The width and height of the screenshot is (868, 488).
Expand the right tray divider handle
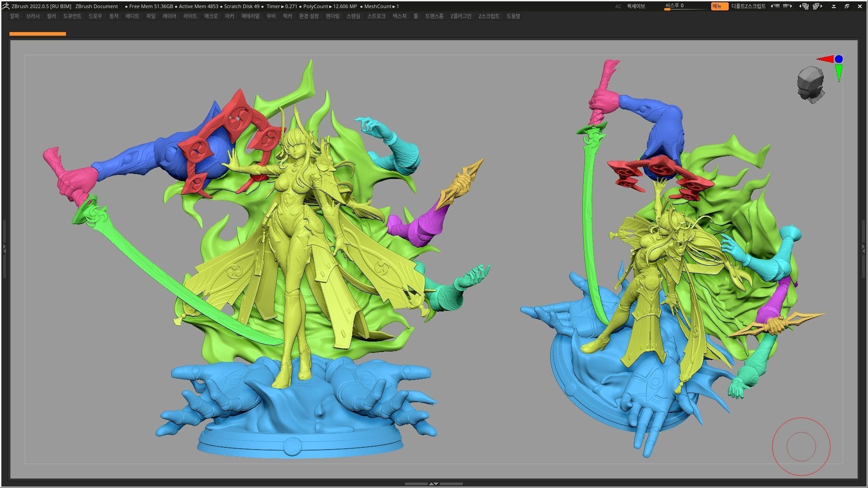tap(863, 248)
